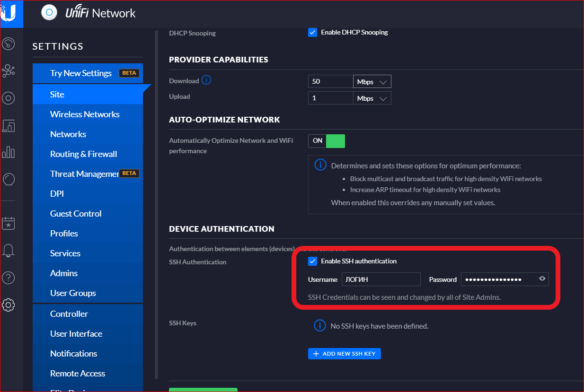Select Site in settings menu
The width and height of the screenshot is (584, 392).
click(x=88, y=94)
